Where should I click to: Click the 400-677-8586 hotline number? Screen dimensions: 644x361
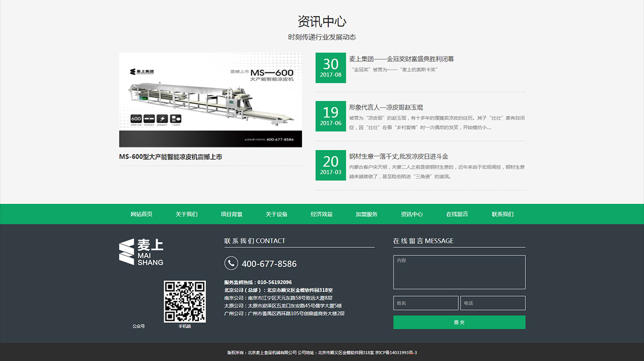coord(269,264)
